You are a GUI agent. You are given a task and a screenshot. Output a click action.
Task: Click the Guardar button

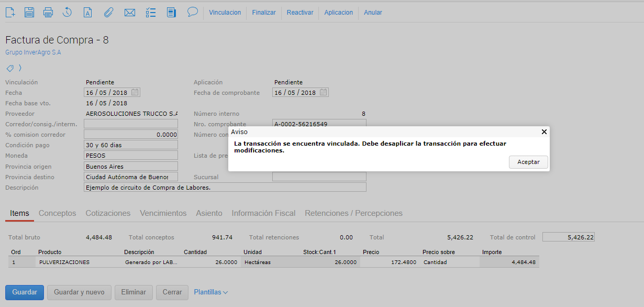(25, 292)
